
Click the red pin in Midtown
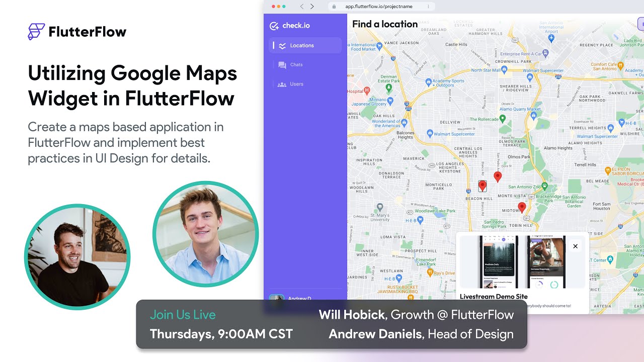coord(522,207)
